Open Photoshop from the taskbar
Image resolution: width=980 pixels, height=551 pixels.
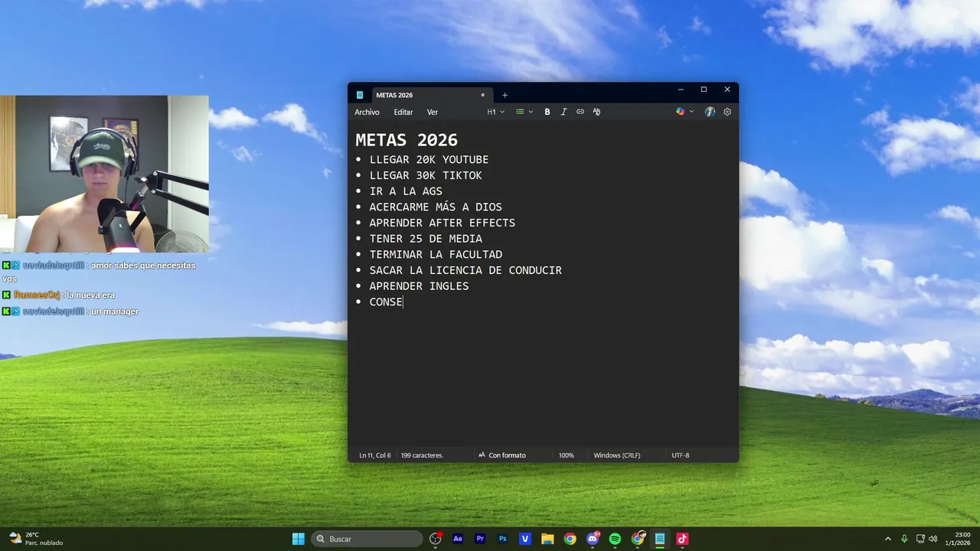tap(502, 539)
